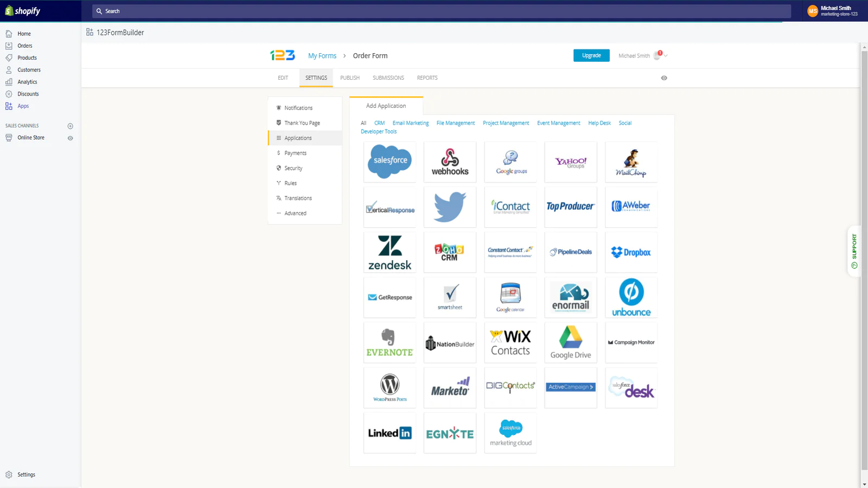Choose the Zendesk application
Screen dimensions: 868x488
[390, 252]
